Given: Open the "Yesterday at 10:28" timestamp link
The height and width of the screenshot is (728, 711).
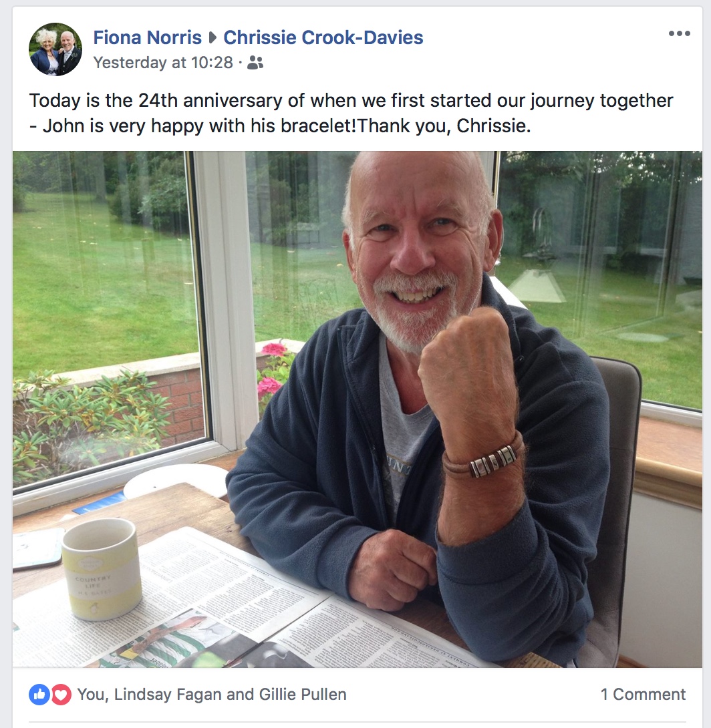Looking at the screenshot, I should coord(163,62).
